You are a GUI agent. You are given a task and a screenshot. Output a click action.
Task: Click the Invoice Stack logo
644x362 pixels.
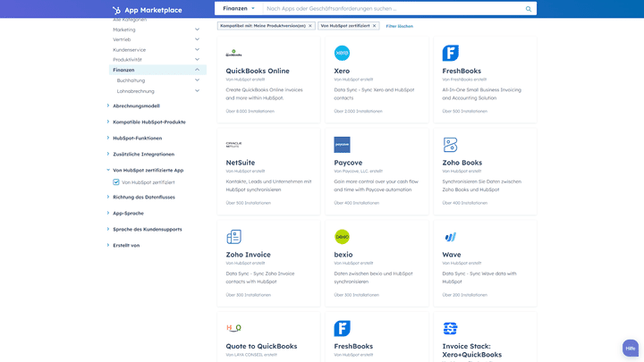[x=450, y=328]
